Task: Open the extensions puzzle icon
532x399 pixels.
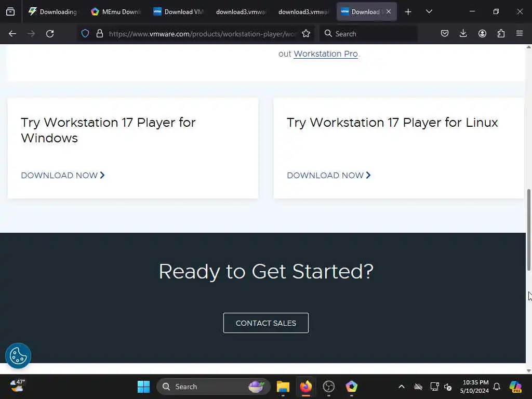Action: pyautogui.click(x=501, y=33)
